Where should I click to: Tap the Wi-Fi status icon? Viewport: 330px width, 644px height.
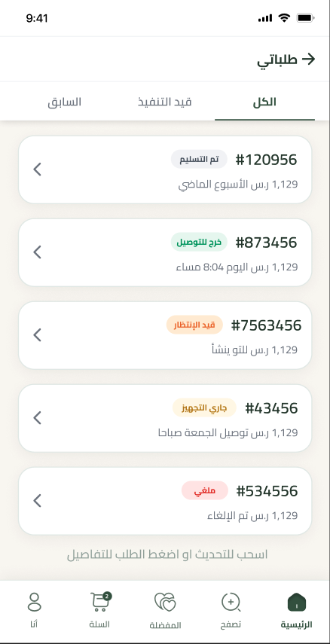click(283, 17)
